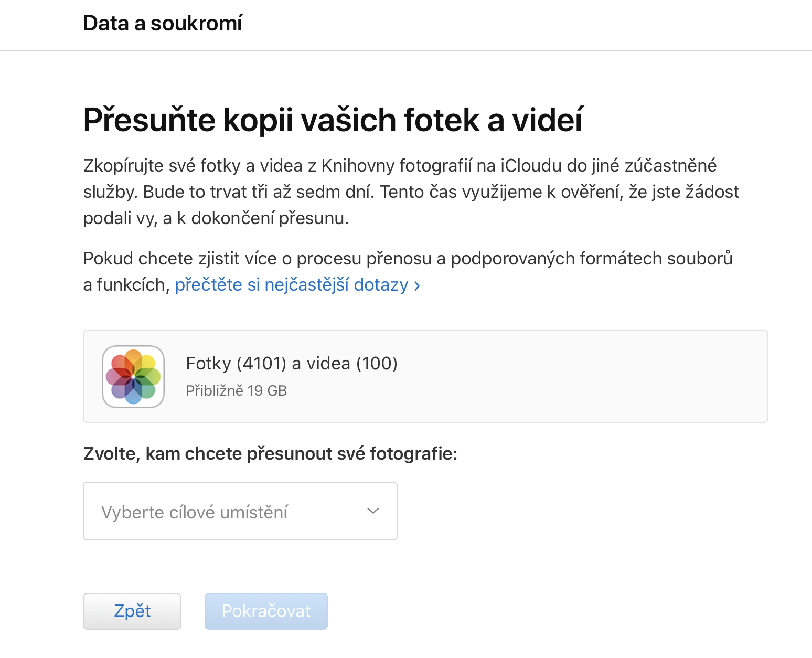Open the 'přečtěte si nejčastější dotazy' link

[x=291, y=285]
